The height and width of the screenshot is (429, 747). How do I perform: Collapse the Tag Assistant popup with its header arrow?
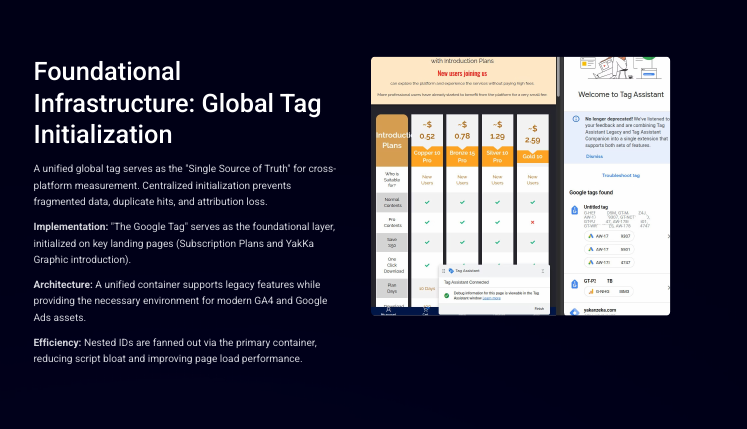coord(543,271)
